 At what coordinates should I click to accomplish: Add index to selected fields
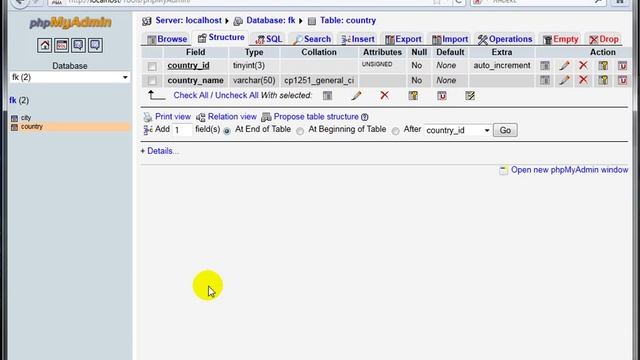(x=470, y=96)
